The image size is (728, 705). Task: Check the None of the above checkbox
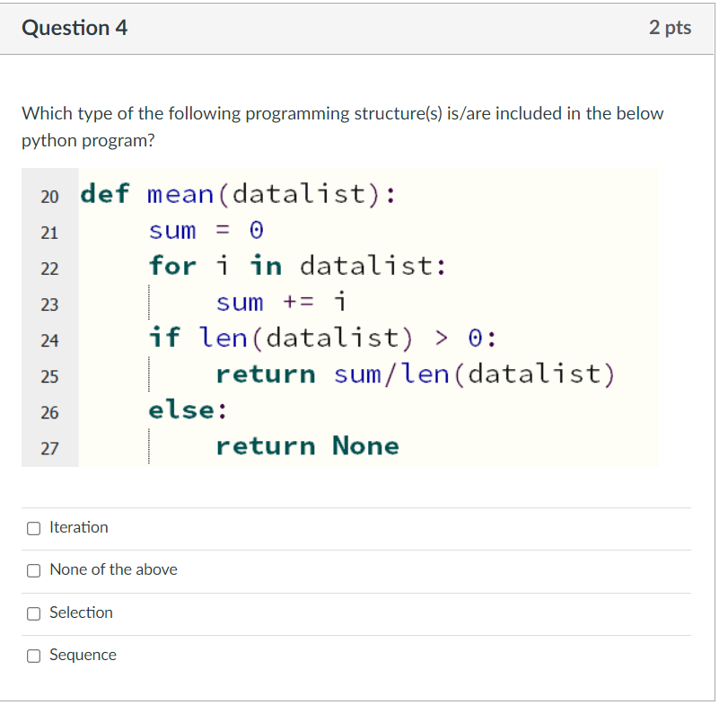pos(33,570)
